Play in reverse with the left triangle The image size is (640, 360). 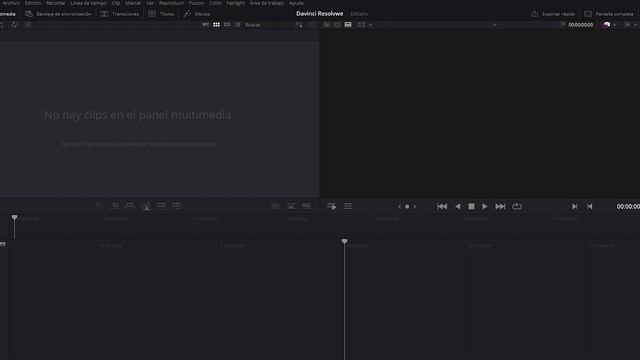point(458,207)
